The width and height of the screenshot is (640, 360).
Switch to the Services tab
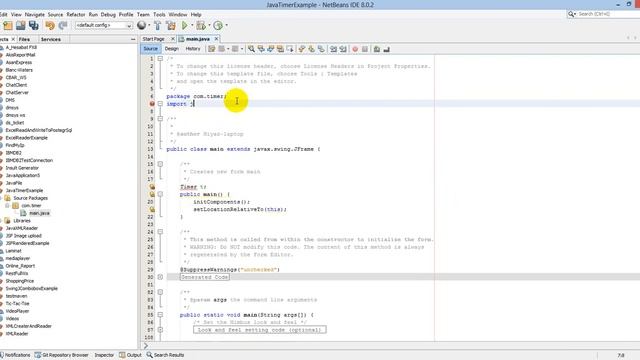[x=51, y=39]
